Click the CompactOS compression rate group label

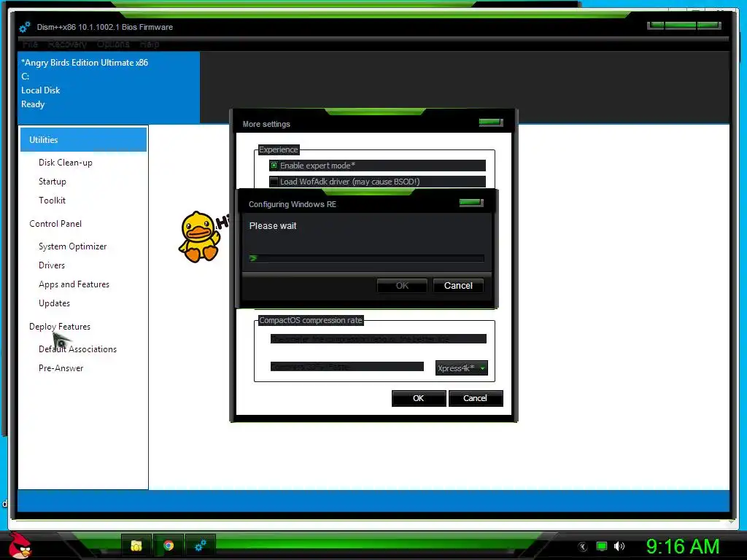coord(311,321)
